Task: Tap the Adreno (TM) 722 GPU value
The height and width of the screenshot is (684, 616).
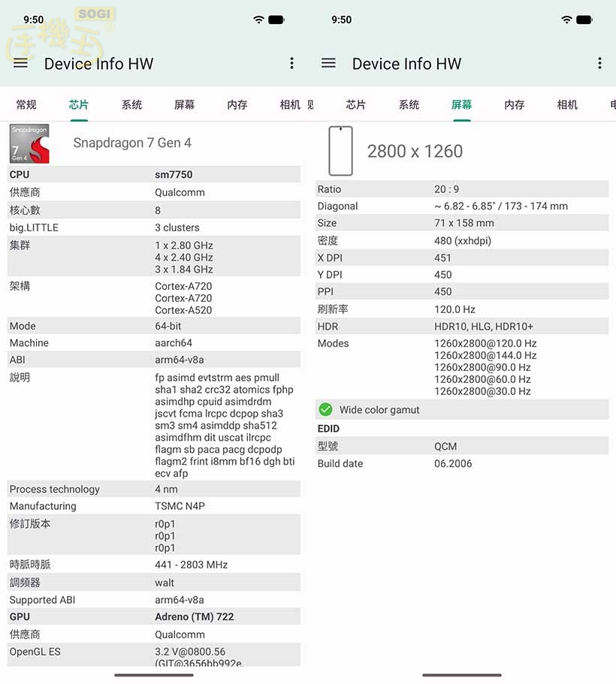Action: pyautogui.click(x=195, y=616)
